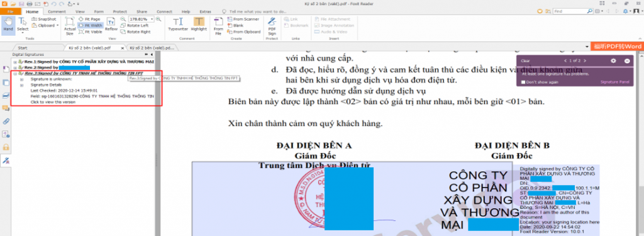Click Undo in quick access bar
The width and height of the screenshot is (644, 236).
coord(53,4)
